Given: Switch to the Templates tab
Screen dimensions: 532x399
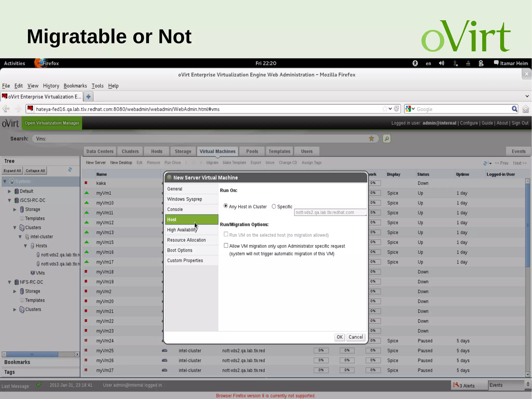Looking at the screenshot, I should (x=279, y=151).
